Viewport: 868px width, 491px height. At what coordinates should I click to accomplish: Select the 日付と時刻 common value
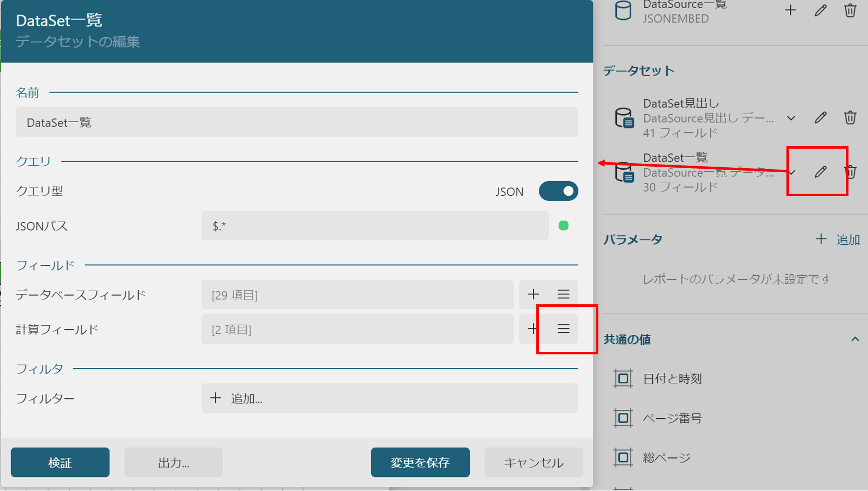click(x=672, y=378)
